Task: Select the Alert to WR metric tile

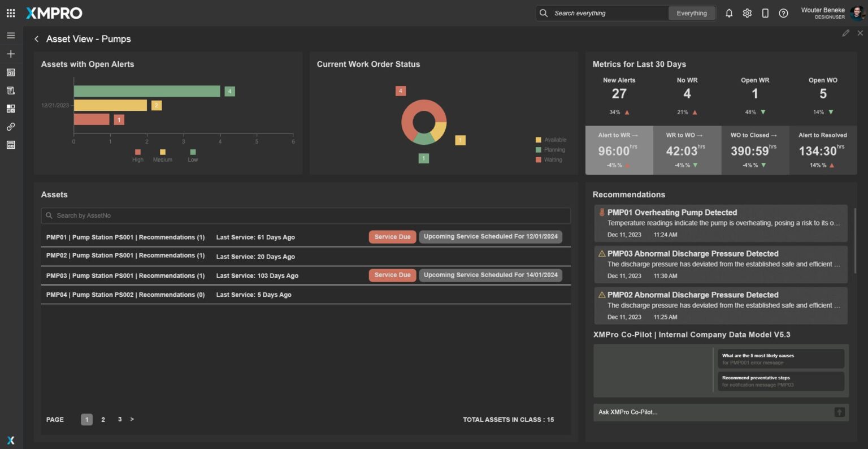Action: (619, 150)
